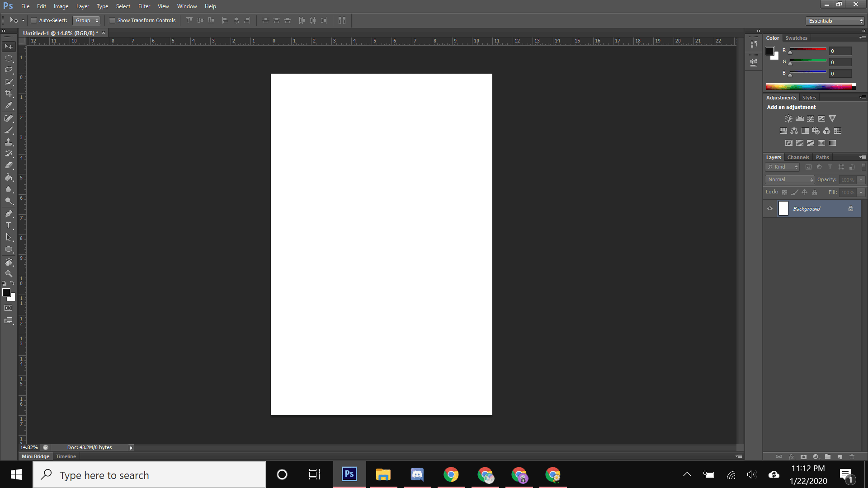
Task: Select the Eyedropper tool
Action: [9, 106]
